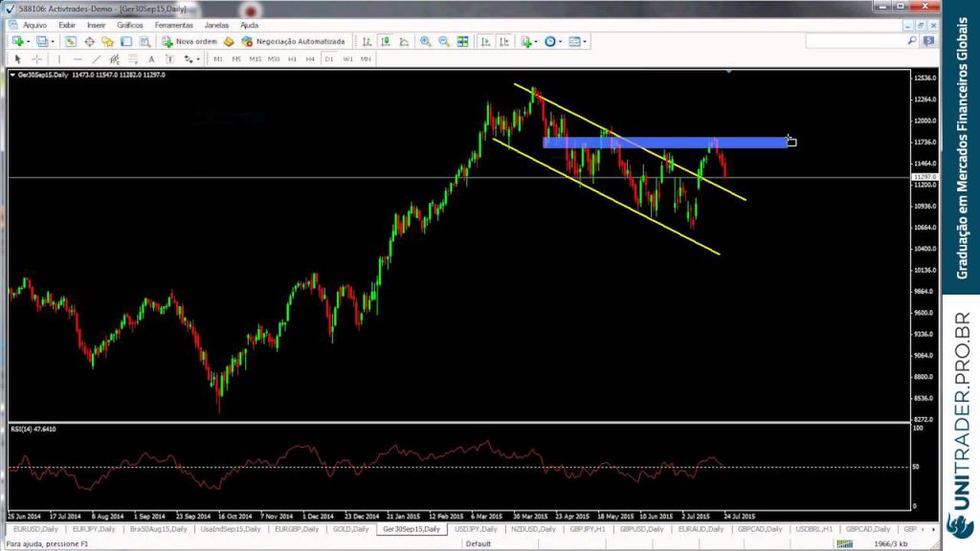Open the New Chart dropdown arrow
Image resolution: width=980 pixels, height=551 pixels.
tap(28, 42)
